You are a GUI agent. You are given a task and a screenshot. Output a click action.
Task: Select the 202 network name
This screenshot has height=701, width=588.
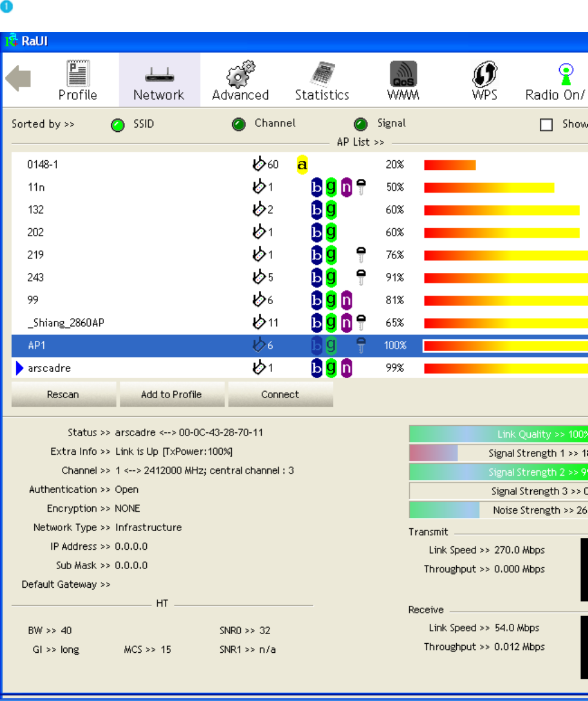click(36, 232)
